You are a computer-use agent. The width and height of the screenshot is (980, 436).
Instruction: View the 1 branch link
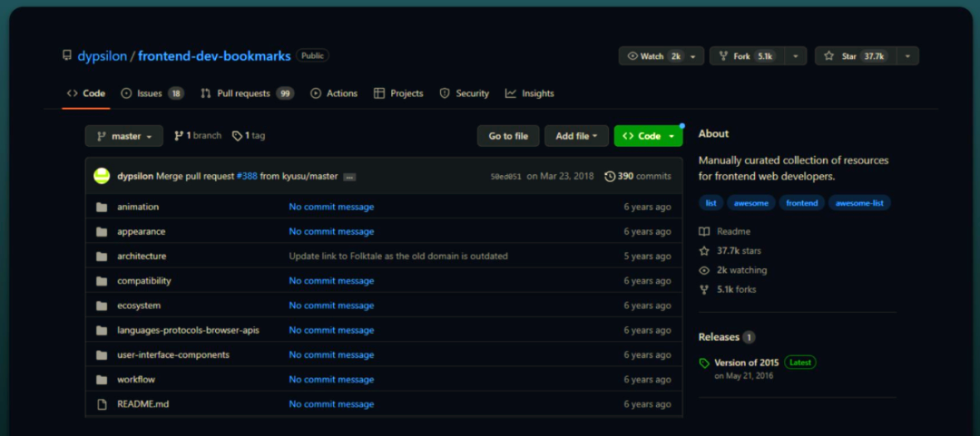[198, 136]
